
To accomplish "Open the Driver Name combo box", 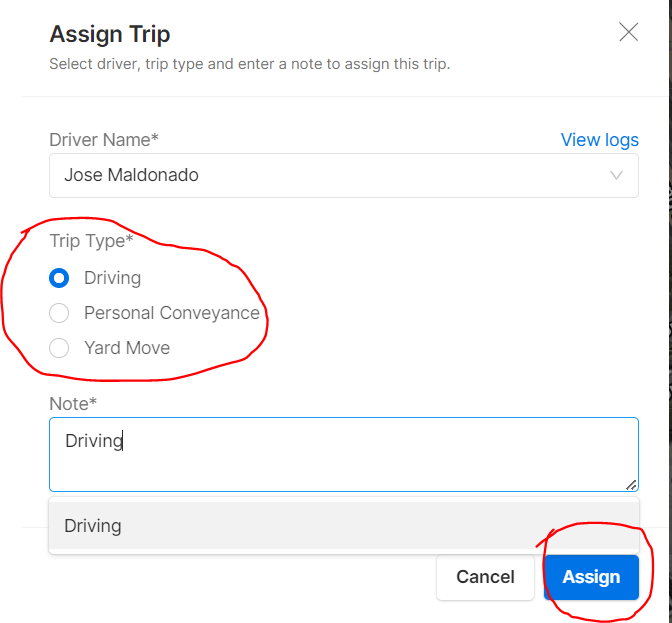I will (344, 175).
